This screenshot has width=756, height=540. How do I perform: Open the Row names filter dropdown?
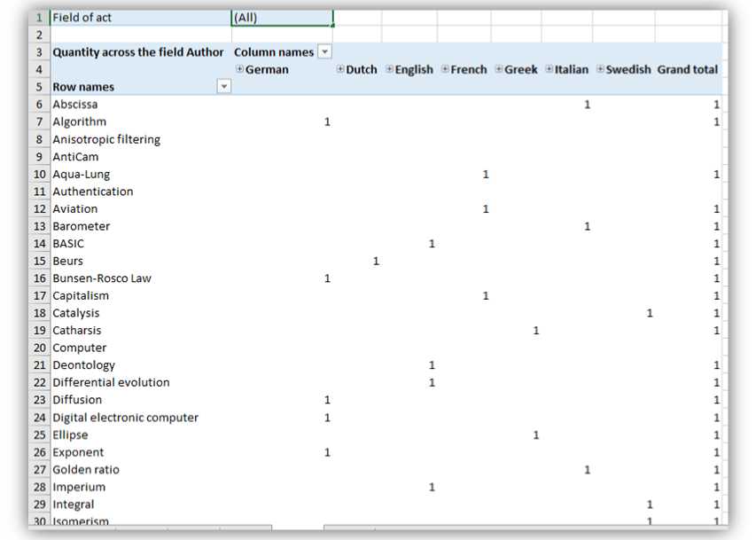pos(224,86)
